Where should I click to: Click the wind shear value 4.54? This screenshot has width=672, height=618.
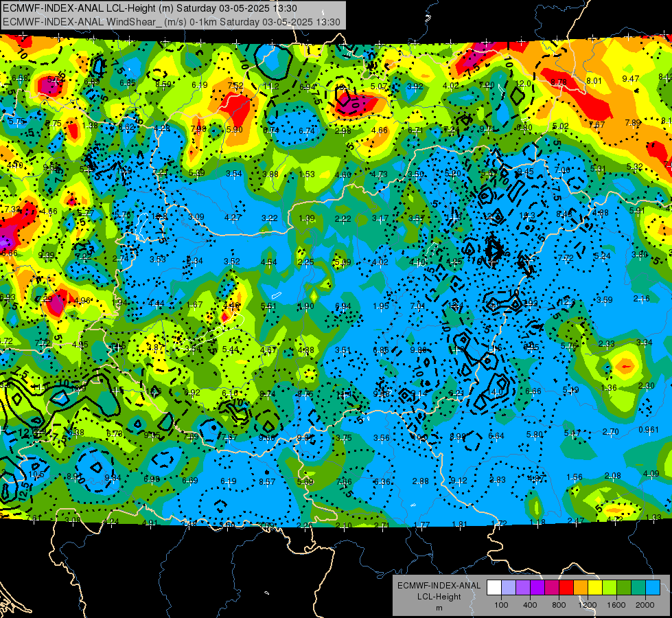tap(268, 262)
